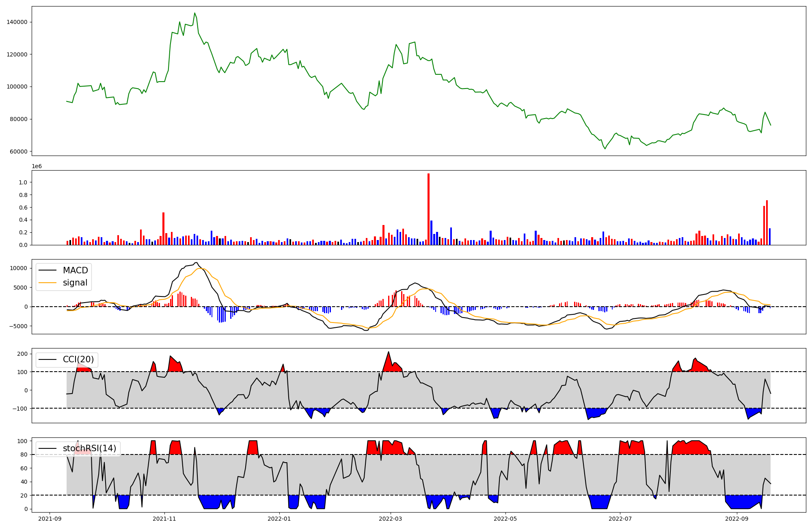The image size is (812, 528).
Task: Click the 2022-01 date tick label
Action: 279,519
